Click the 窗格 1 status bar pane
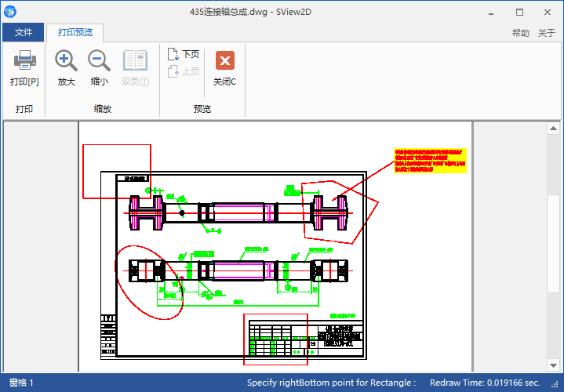 tap(21, 383)
